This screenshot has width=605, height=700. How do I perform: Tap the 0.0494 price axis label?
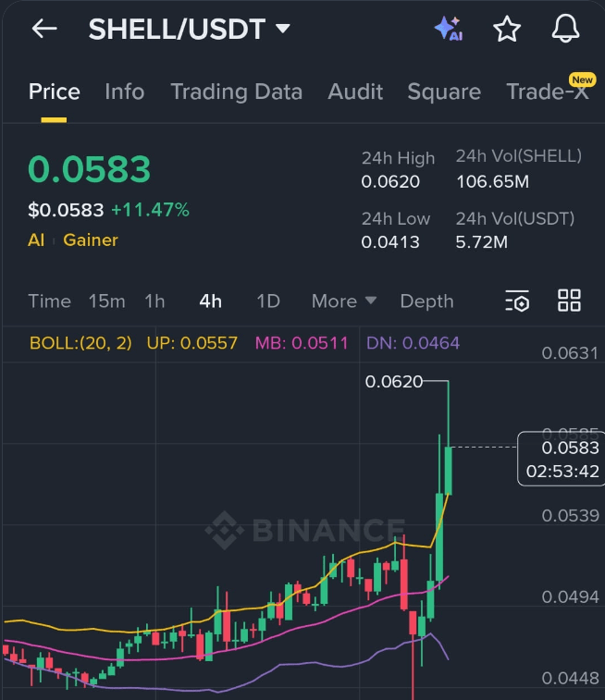570,596
